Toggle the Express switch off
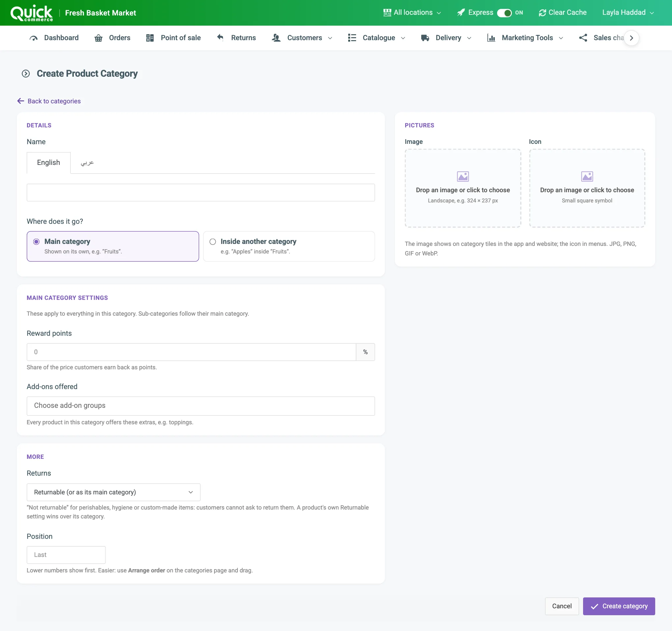The image size is (672, 631). [504, 13]
